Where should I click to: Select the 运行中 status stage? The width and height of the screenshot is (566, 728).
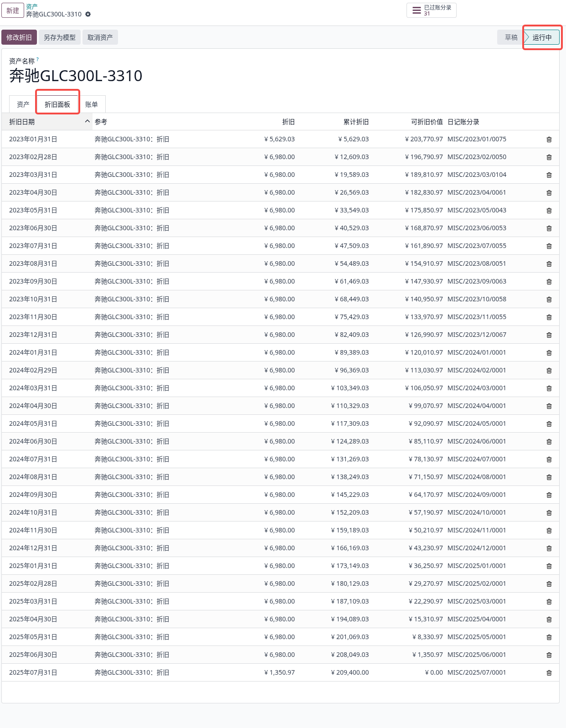(x=542, y=37)
